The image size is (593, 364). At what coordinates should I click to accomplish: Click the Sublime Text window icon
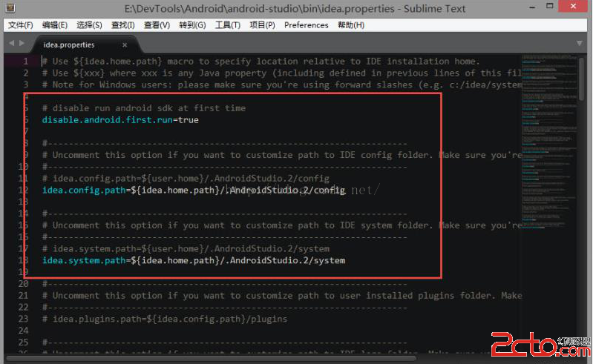pos(10,7)
